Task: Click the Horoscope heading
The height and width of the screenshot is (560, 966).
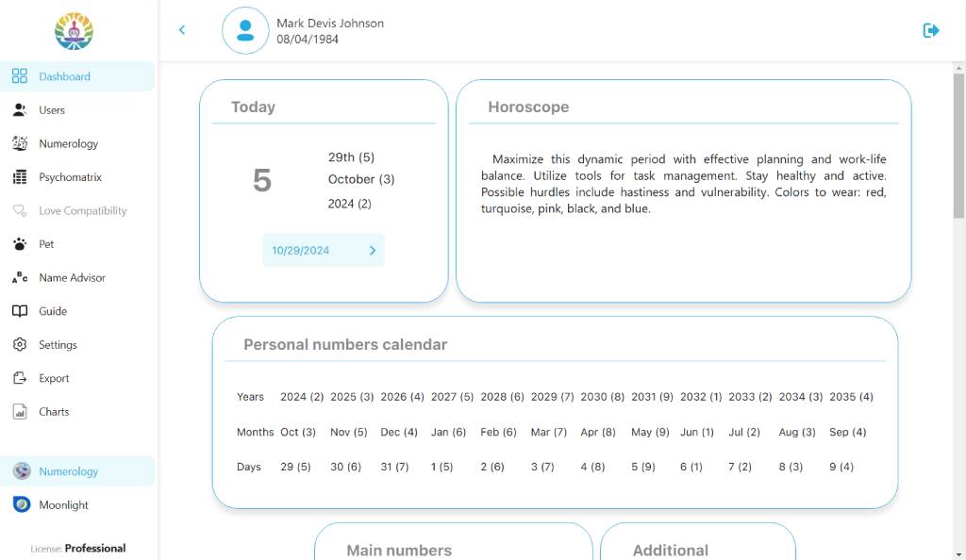Action: coord(528,107)
